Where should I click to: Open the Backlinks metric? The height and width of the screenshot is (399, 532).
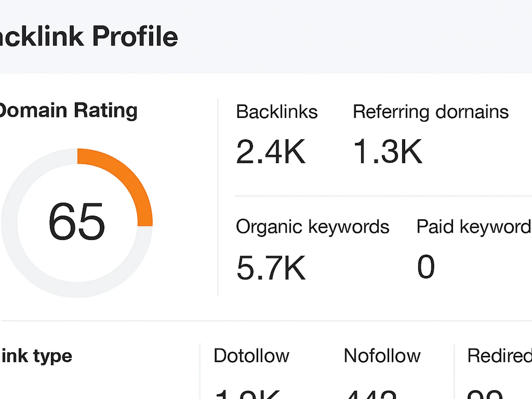click(x=276, y=111)
